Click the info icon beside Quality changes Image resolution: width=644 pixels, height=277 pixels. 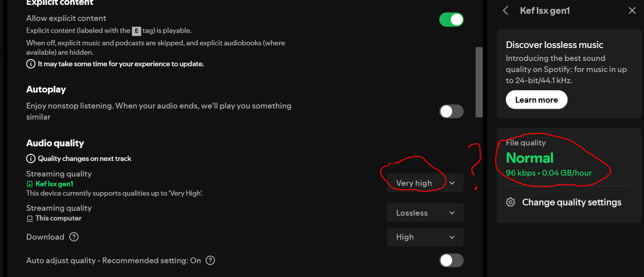(31, 159)
